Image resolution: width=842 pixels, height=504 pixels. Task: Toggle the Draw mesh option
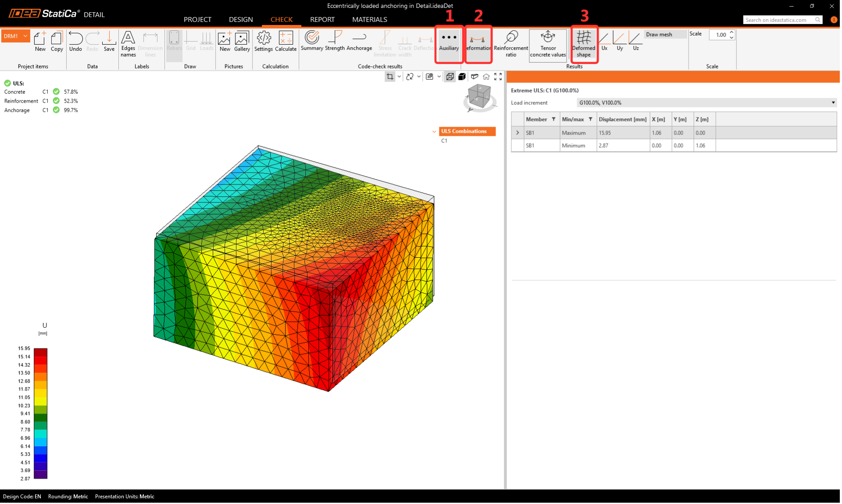point(659,35)
